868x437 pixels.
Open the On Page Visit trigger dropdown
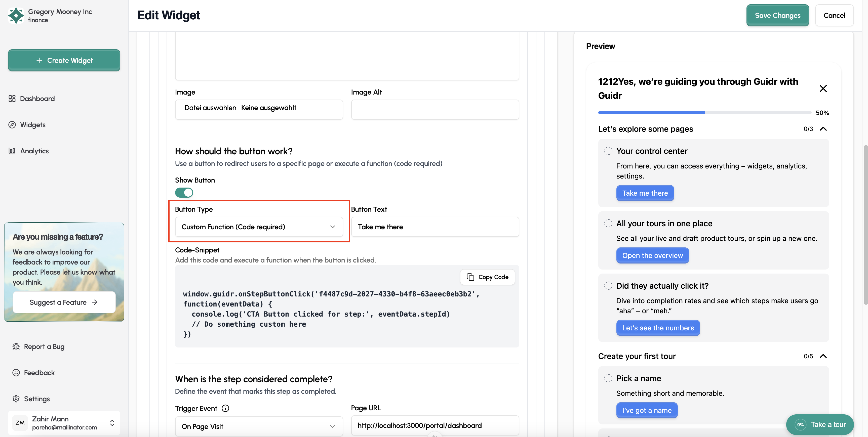(259, 426)
